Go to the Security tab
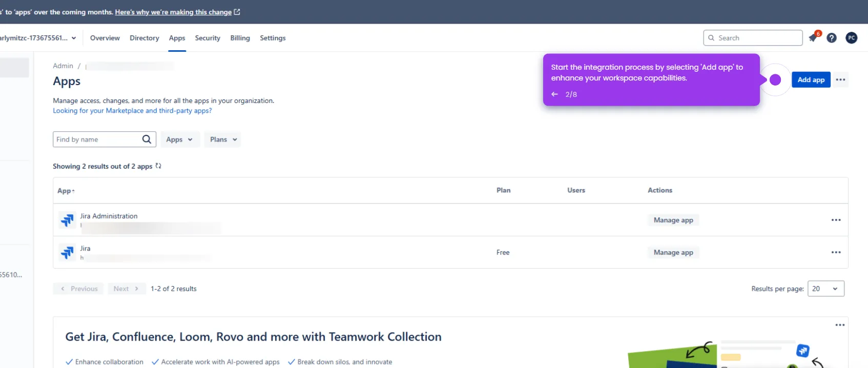Image resolution: width=868 pixels, height=368 pixels. (x=208, y=38)
